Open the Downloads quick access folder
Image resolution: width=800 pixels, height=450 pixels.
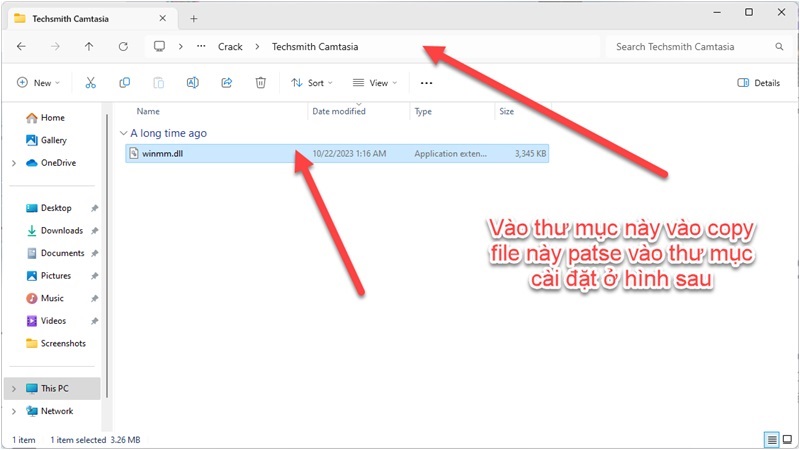[55, 231]
